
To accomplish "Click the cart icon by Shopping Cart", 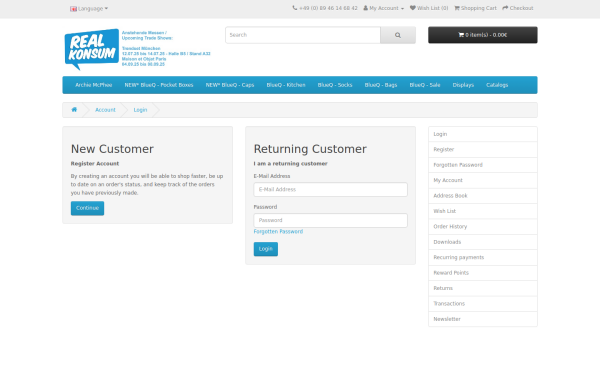I will click(x=457, y=8).
